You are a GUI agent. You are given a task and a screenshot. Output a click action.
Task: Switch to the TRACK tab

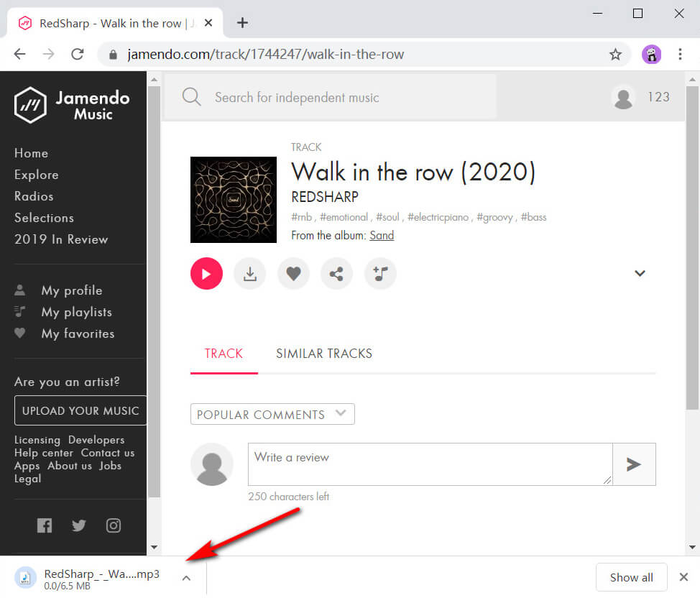224,354
